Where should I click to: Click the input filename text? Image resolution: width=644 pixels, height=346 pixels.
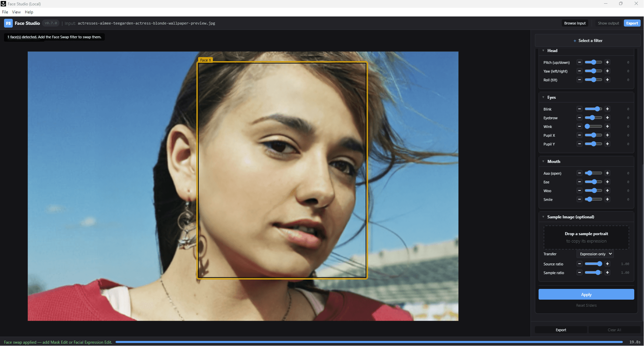146,23
